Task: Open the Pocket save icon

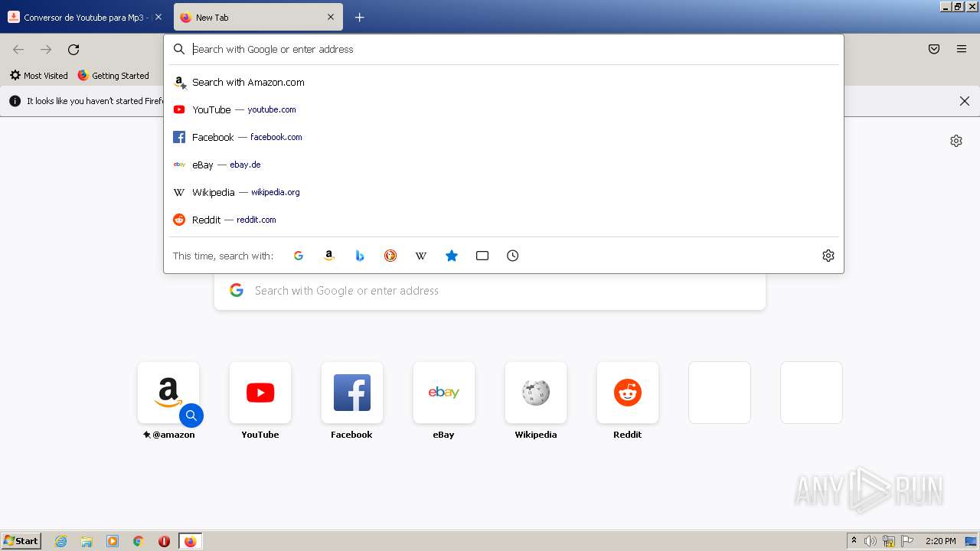Action: click(x=934, y=49)
